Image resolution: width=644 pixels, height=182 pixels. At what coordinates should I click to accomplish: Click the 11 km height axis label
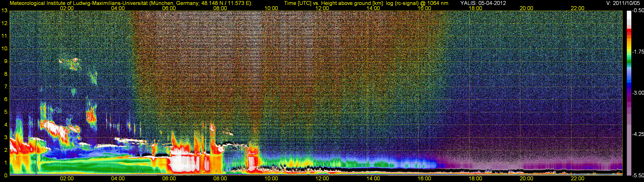coord(5,36)
